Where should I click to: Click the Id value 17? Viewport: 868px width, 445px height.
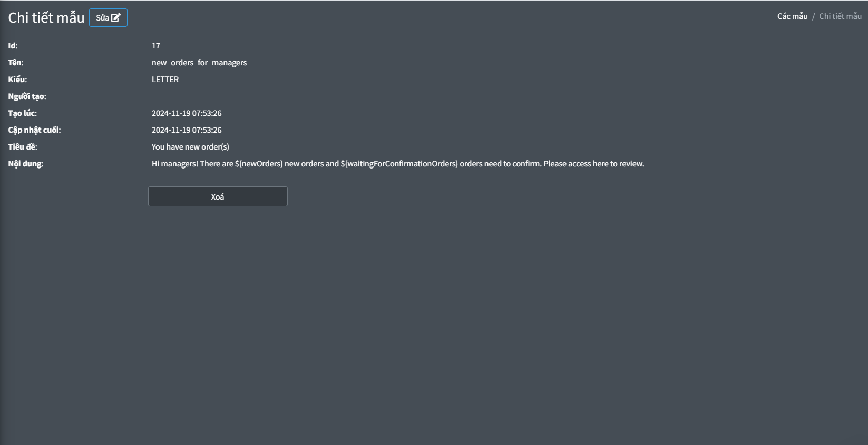click(x=156, y=45)
